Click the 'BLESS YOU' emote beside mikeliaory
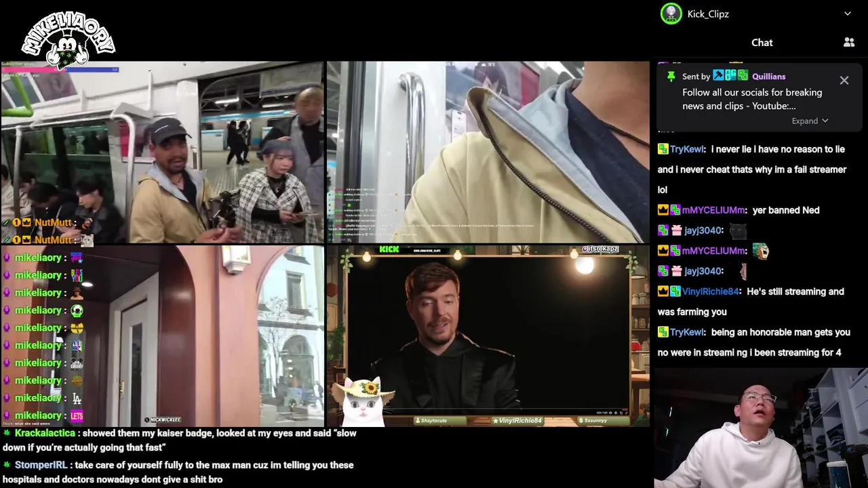The height and width of the screenshot is (488, 868). pos(77,275)
